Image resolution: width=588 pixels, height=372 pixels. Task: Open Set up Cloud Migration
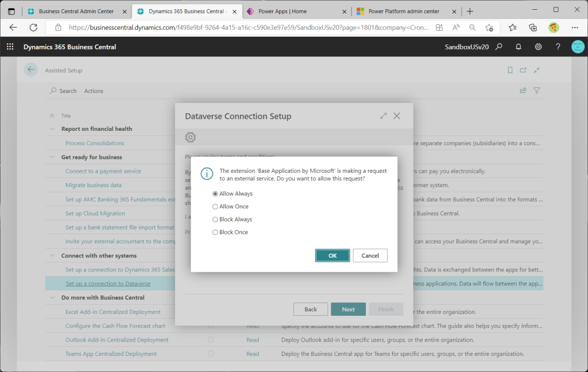(95, 214)
